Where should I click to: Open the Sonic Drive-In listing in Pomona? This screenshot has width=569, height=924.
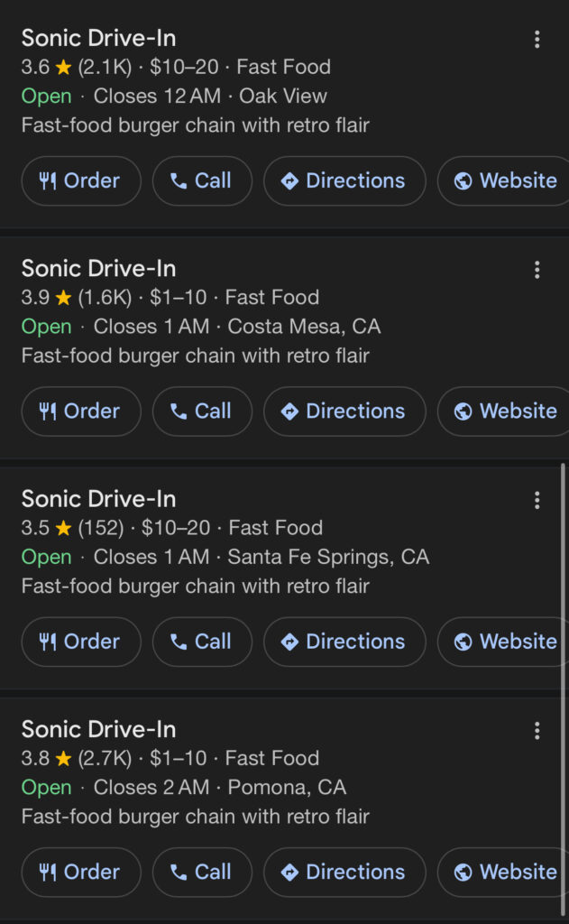click(98, 729)
